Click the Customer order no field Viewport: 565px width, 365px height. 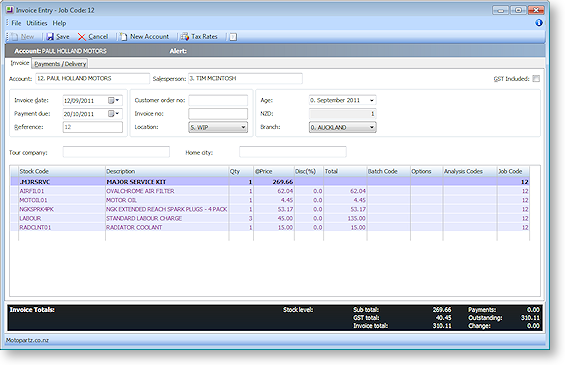[x=218, y=100]
